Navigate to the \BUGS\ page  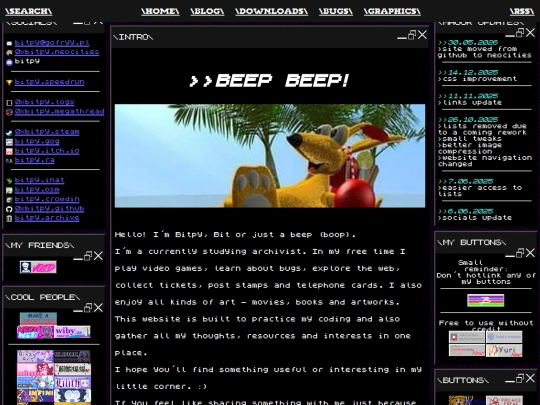click(x=336, y=11)
